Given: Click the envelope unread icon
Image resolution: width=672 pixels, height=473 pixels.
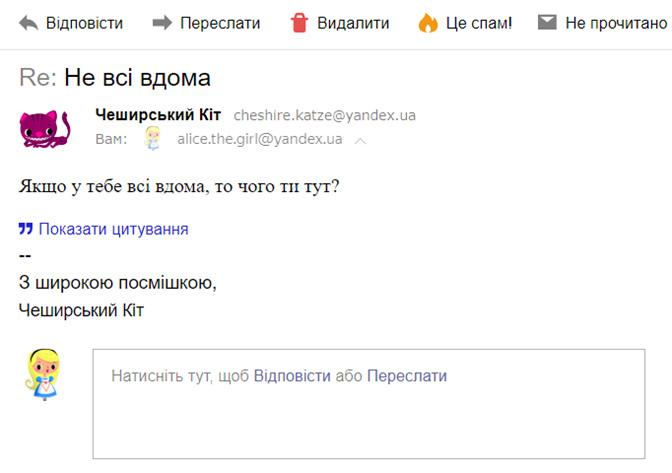Looking at the screenshot, I should coord(547,22).
